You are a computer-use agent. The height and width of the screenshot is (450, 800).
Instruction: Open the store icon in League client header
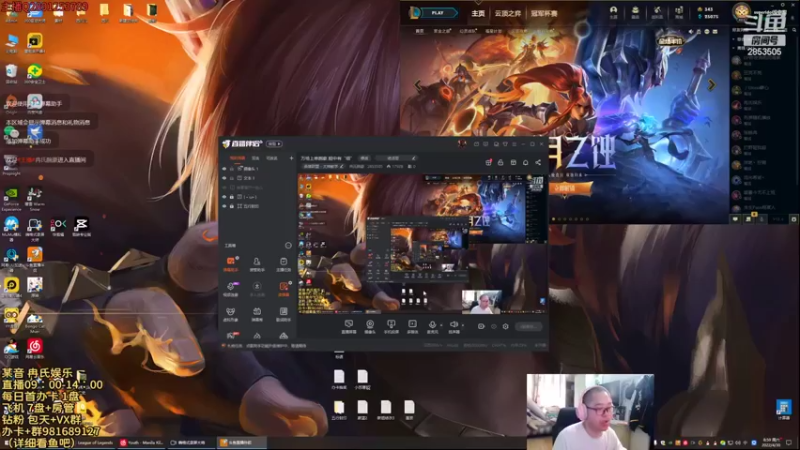679,12
